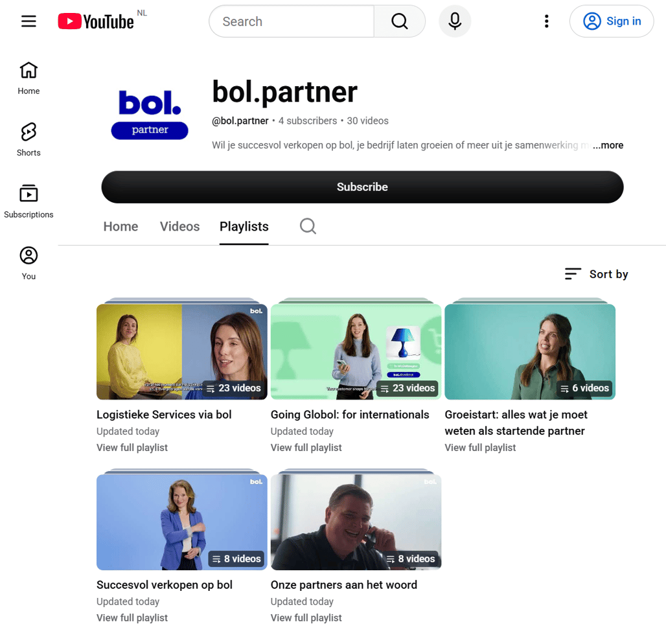The height and width of the screenshot is (644, 666).
Task: Open Onze partners aan het woord thumbnail
Action: [x=356, y=522]
